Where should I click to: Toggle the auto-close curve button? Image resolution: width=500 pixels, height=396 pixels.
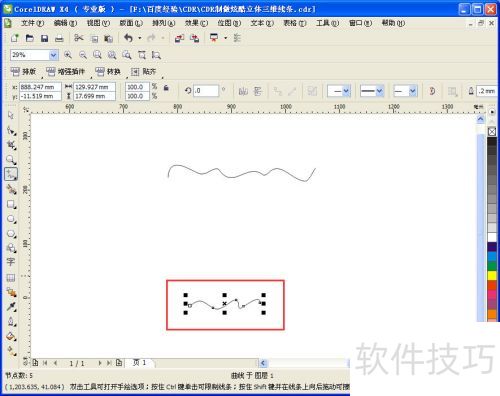[432, 91]
